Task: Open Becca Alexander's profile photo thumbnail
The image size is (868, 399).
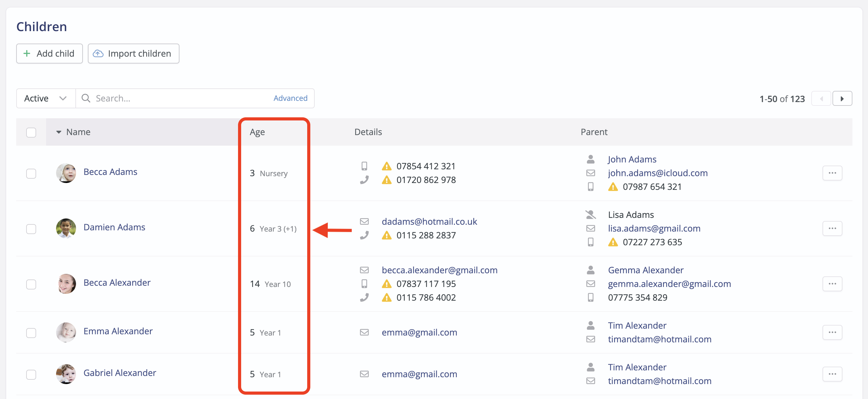Action: [66, 284]
